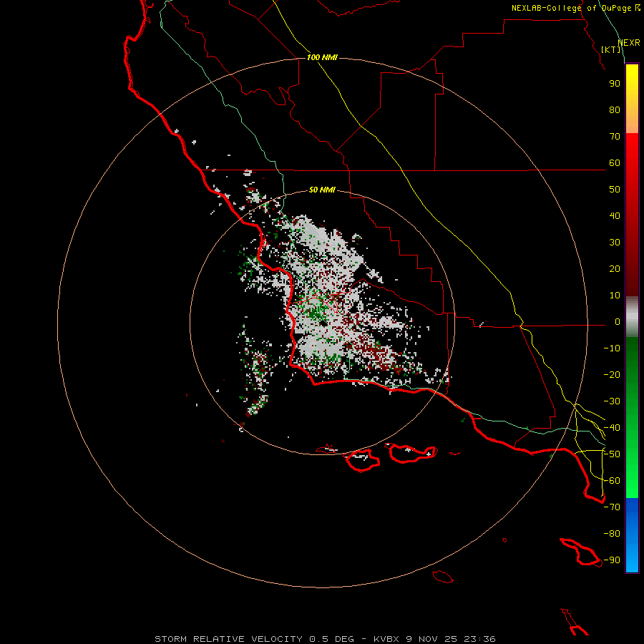This screenshot has width=644, height=644.
Task: Click the 80 value on velocity scale
Action: click(615, 110)
